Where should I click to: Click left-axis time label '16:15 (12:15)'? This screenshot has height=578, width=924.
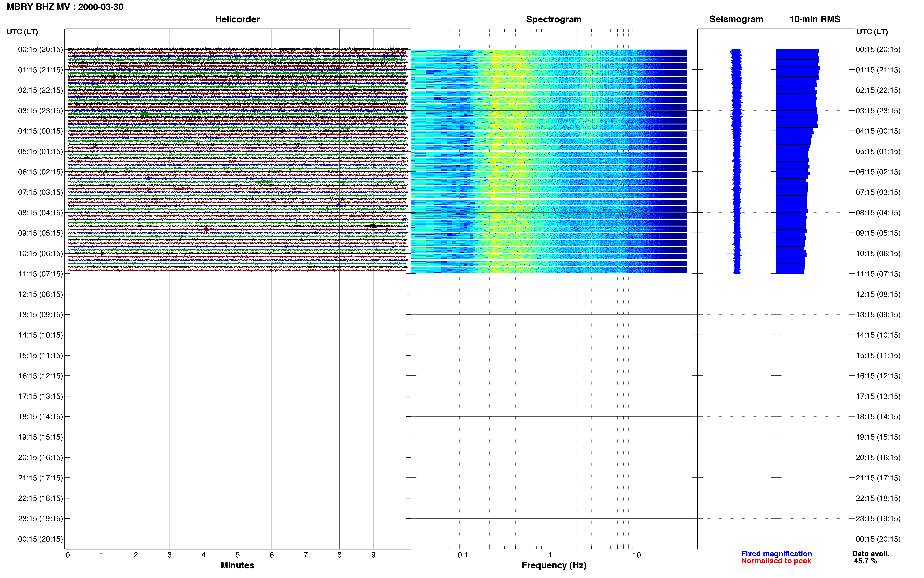pos(41,376)
